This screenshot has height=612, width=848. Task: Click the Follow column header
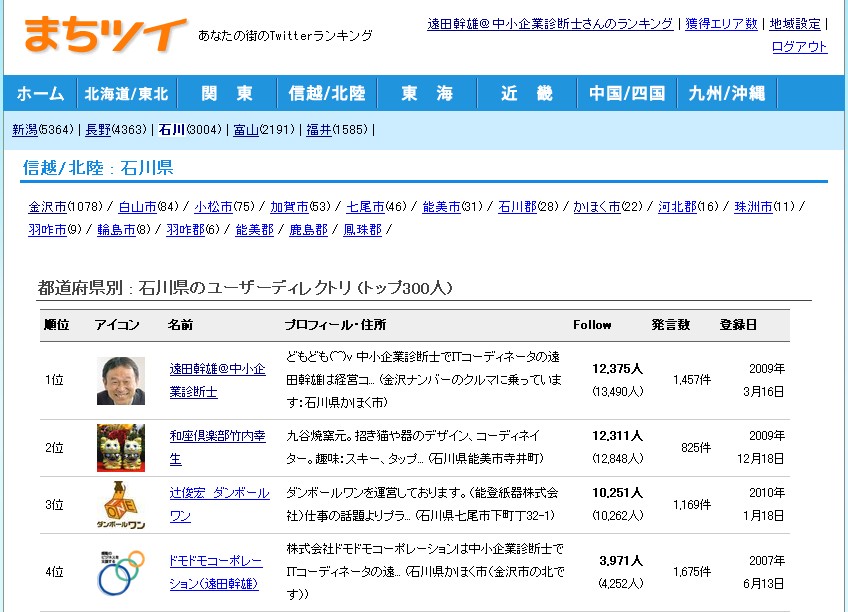coord(592,325)
